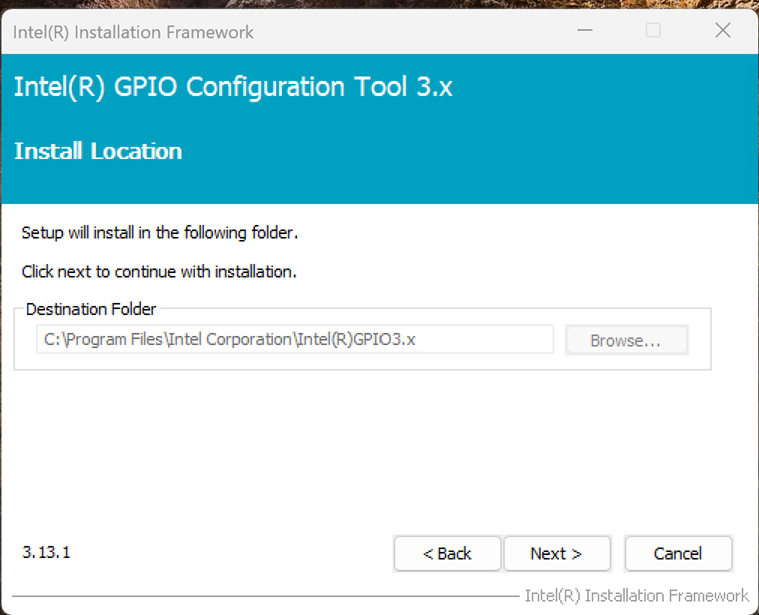Click the desktop wallpaper above the window
Screen dimensions: 759x615
pos(380,4)
